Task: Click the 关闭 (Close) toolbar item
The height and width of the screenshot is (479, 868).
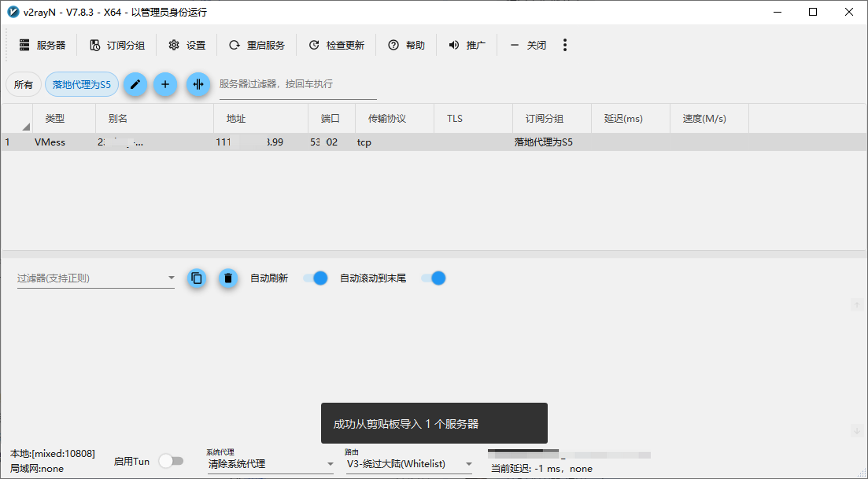Action: coord(527,46)
